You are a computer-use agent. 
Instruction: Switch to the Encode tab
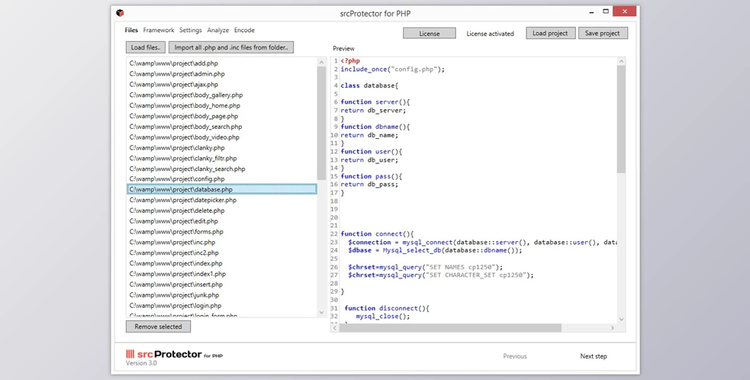coord(244,30)
